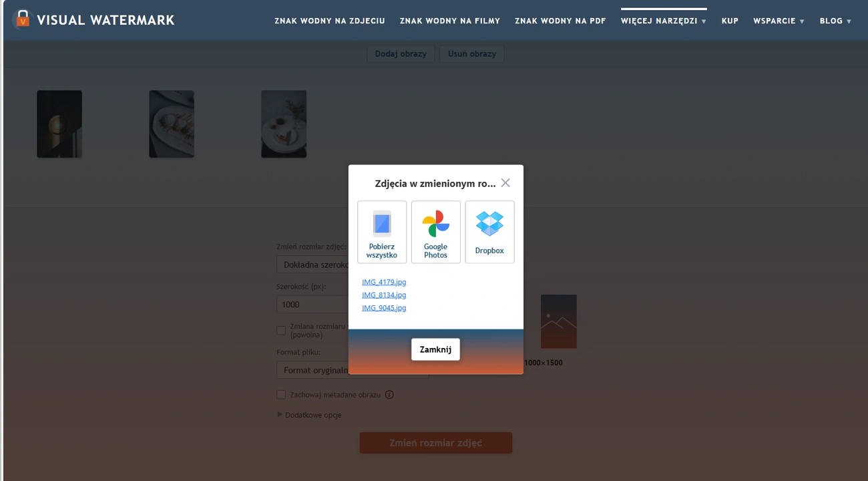Focus the Szerokość (px) input field
The image size is (868, 481).
312,305
